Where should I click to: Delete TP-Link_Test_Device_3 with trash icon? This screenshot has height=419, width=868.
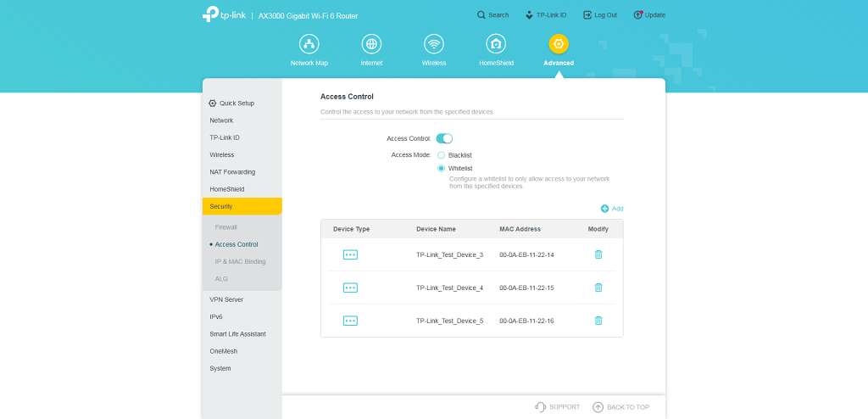(x=598, y=254)
